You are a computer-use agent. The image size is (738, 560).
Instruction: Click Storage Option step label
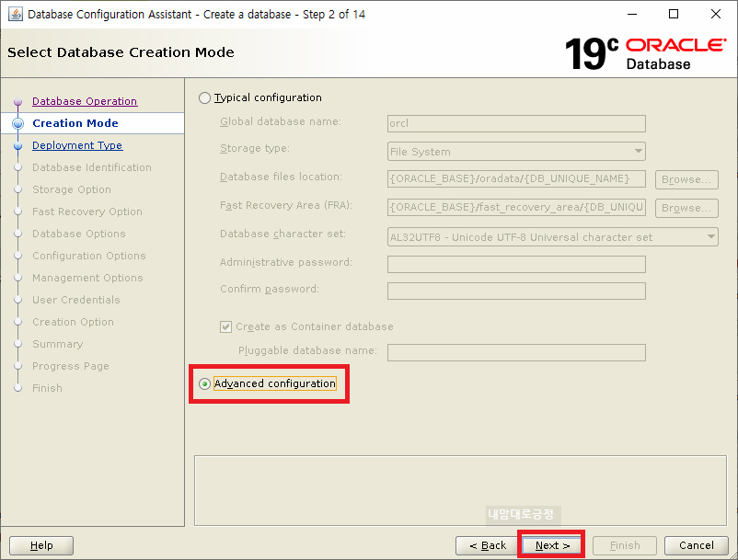[x=72, y=189]
